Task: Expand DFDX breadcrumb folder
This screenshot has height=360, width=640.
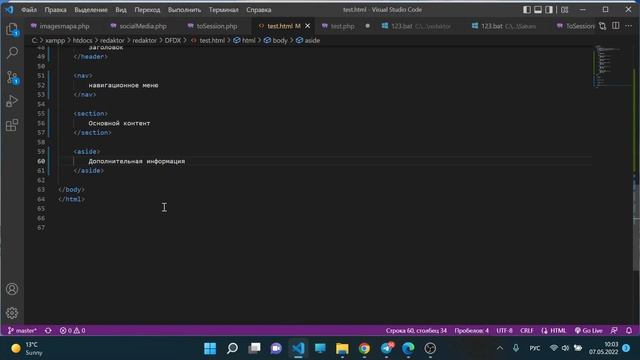Action: tap(173, 40)
